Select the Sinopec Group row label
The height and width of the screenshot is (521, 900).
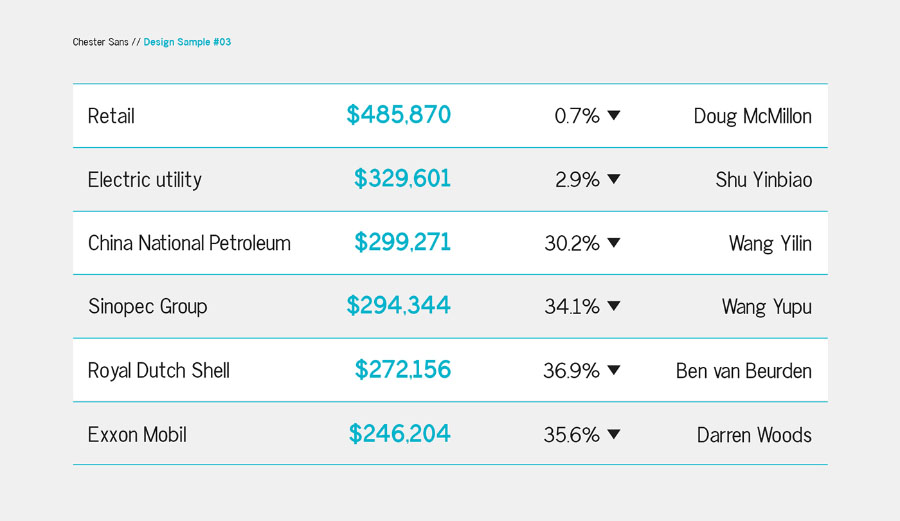pyautogui.click(x=148, y=307)
